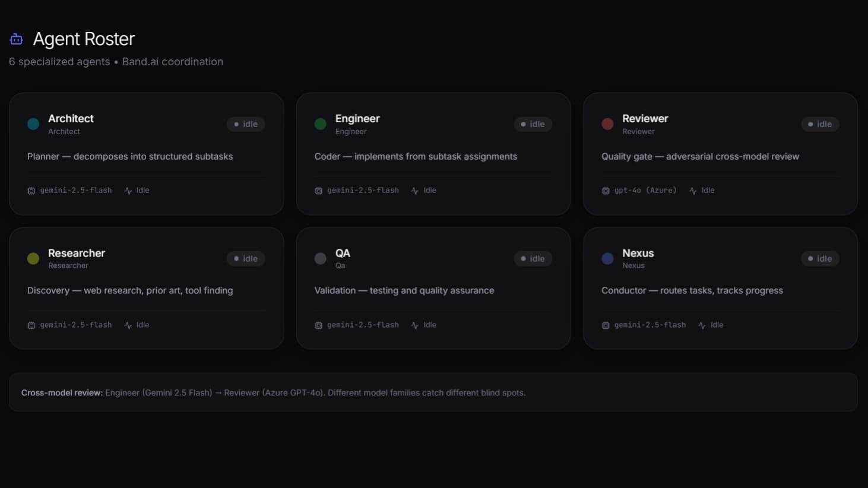Image resolution: width=868 pixels, height=488 pixels.
Task: Click 'Validation — testing and quality assurance'
Action: click(404, 291)
